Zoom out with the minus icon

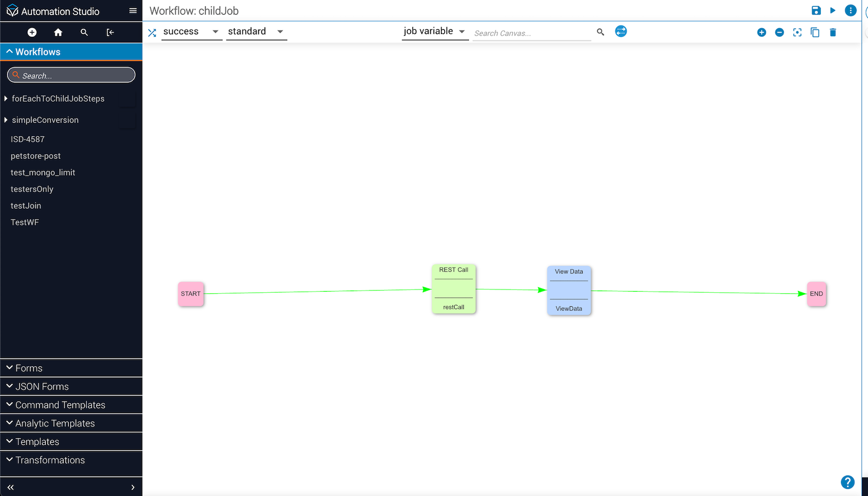[779, 33]
